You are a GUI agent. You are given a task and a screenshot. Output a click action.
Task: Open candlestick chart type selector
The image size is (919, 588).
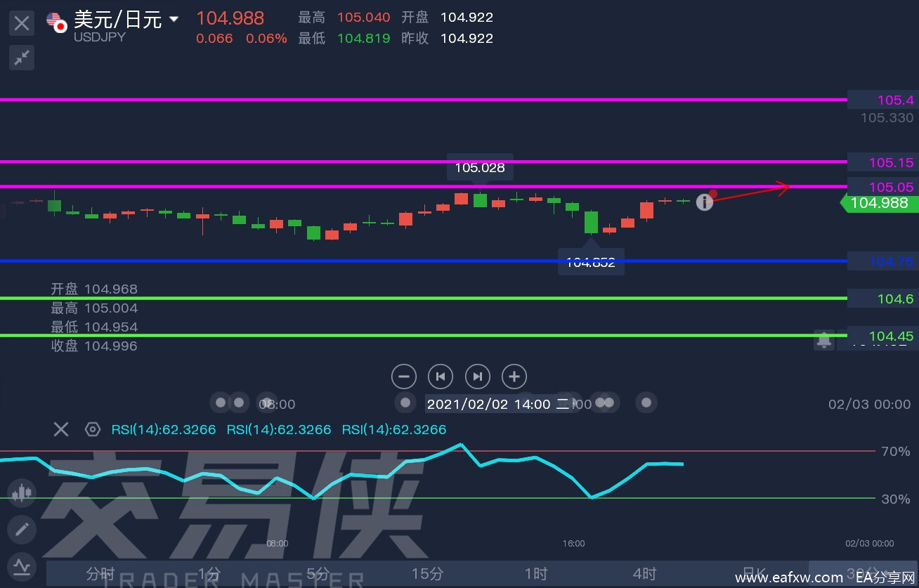pyautogui.click(x=22, y=493)
